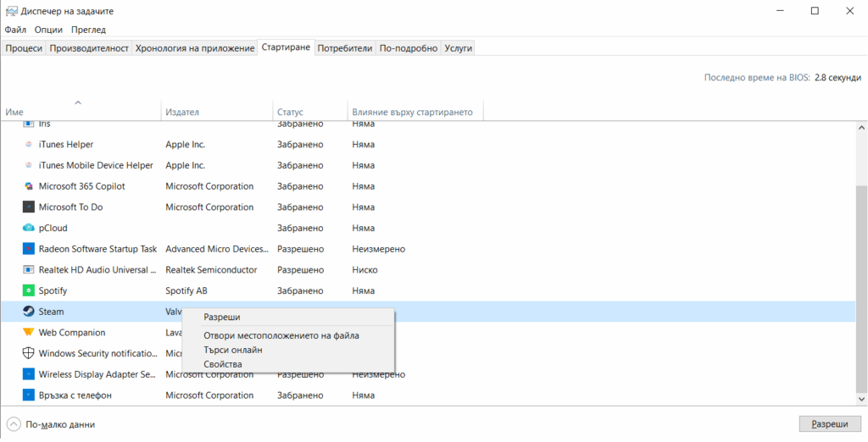Switch to the Потребители tab
Image resolution: width=868 pixels, height=442 pixels.
coord(346,48)
